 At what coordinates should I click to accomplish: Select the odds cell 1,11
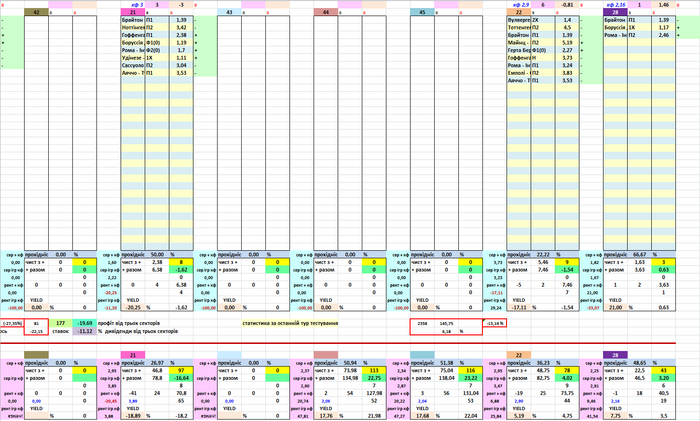[181, 58]
